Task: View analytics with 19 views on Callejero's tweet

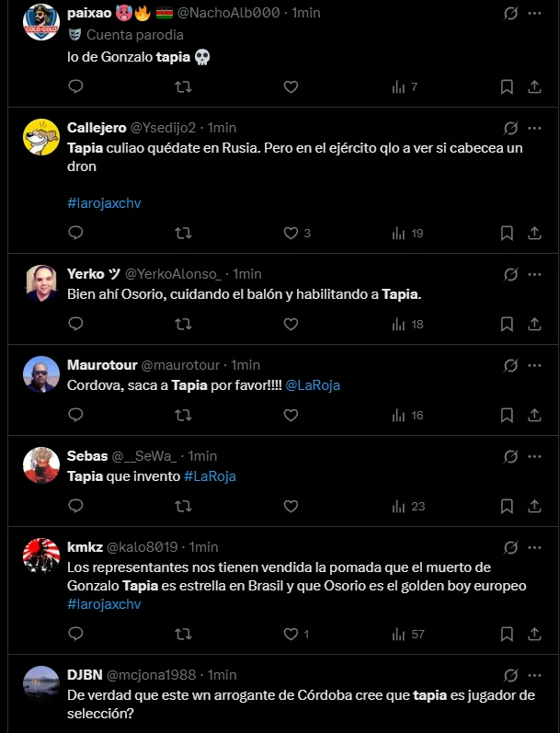Action: (x=406, y=234)
